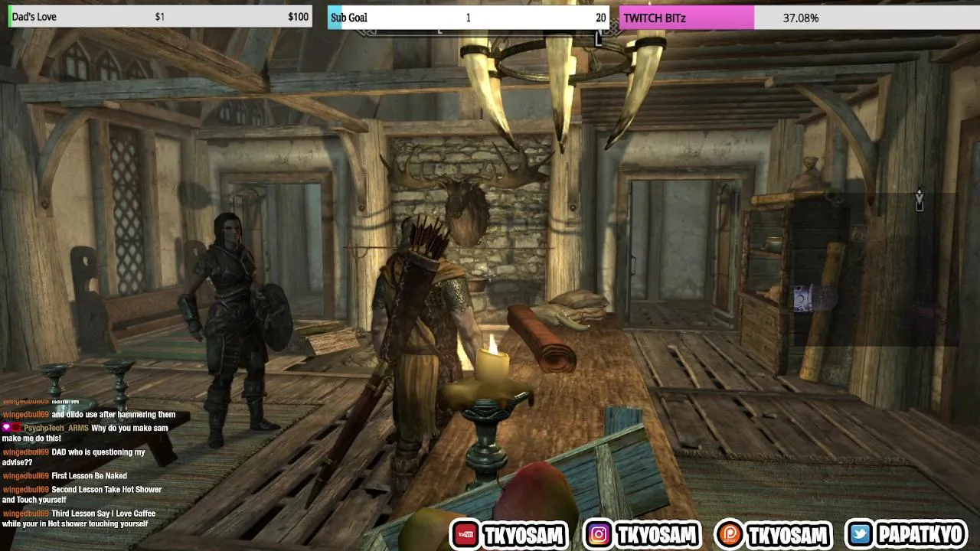Screen dimensions: 980x551
Task: Click the '37.08%' bits percentage
Action: tap(801, 18)
